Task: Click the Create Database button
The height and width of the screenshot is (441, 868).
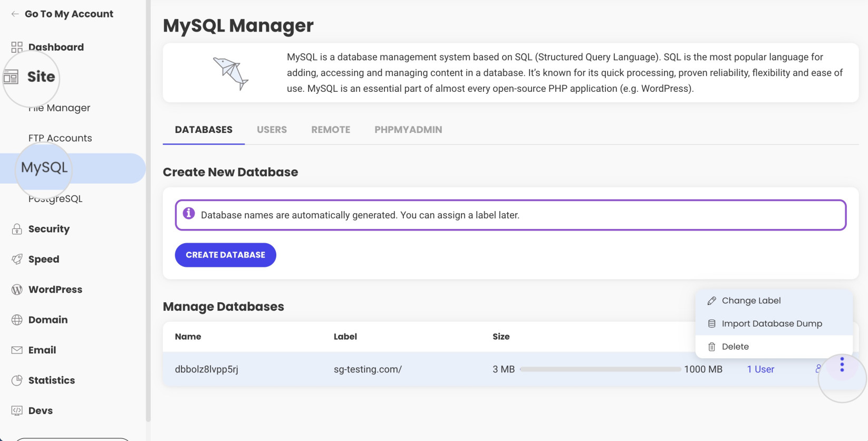Action: pos(226,255)
